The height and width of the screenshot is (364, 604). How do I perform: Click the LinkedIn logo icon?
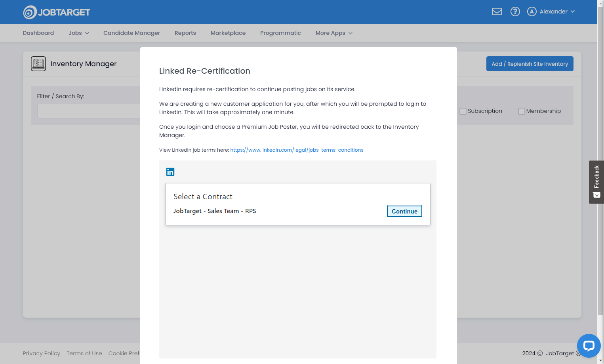tap(170, 172)
